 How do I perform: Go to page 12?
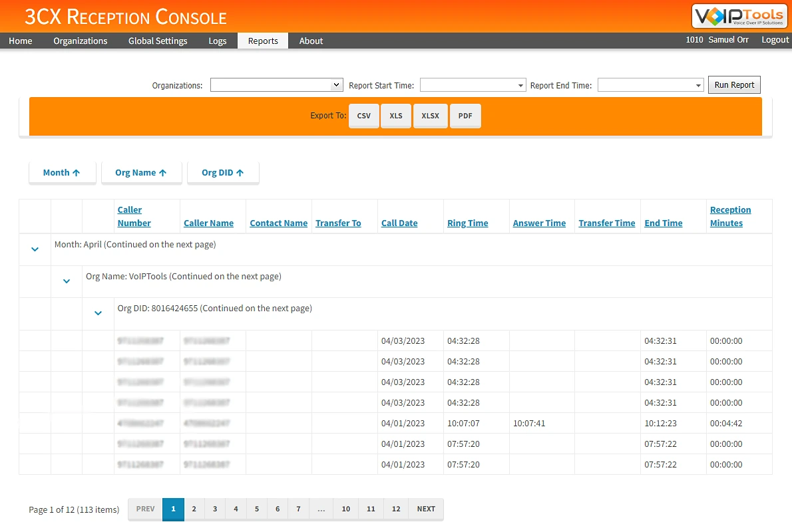pyautogui.click(x=396, y=509)
